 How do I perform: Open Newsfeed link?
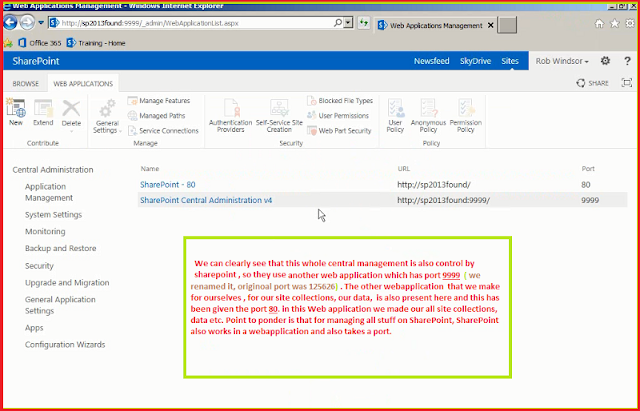point(431,61)
